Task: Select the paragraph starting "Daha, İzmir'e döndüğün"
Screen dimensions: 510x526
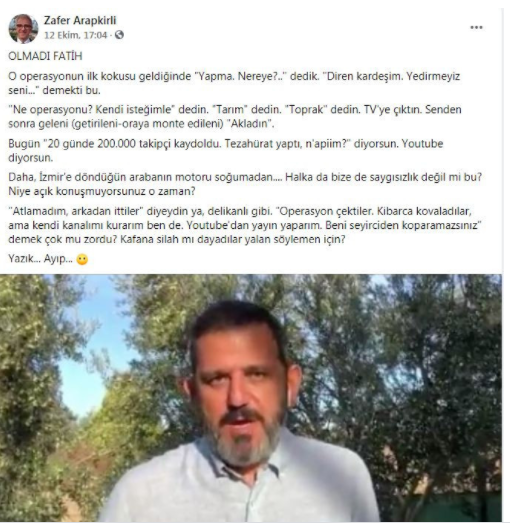Action: [245, 184]
